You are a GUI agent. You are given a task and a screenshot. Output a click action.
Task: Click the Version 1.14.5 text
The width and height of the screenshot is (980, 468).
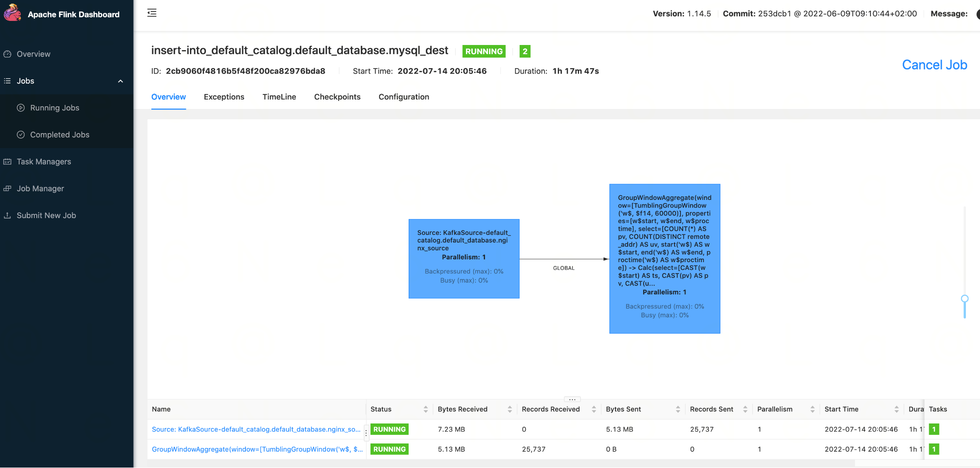pyautogui.click(x=682, y=14)
